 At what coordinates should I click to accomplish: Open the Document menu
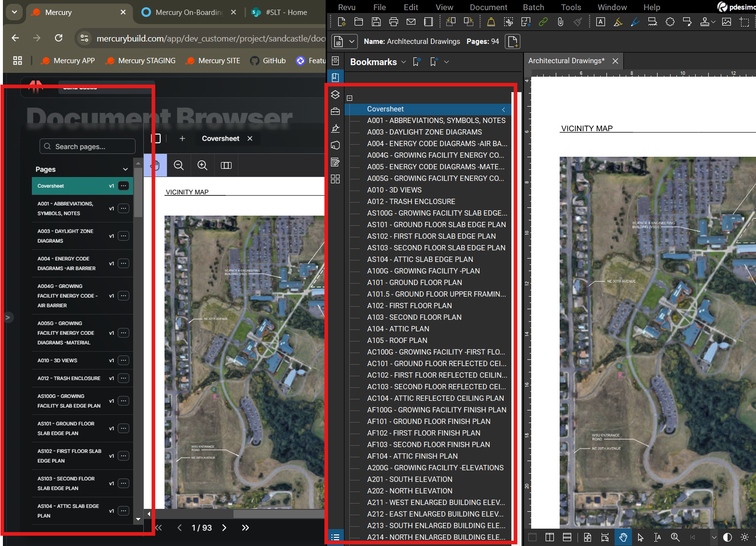tap(488, 7)
